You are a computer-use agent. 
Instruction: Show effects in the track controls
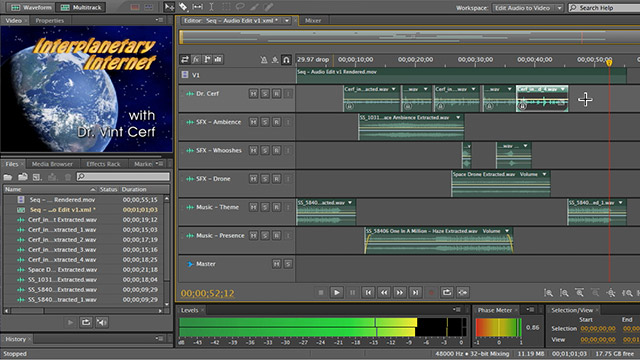[196, 60]
